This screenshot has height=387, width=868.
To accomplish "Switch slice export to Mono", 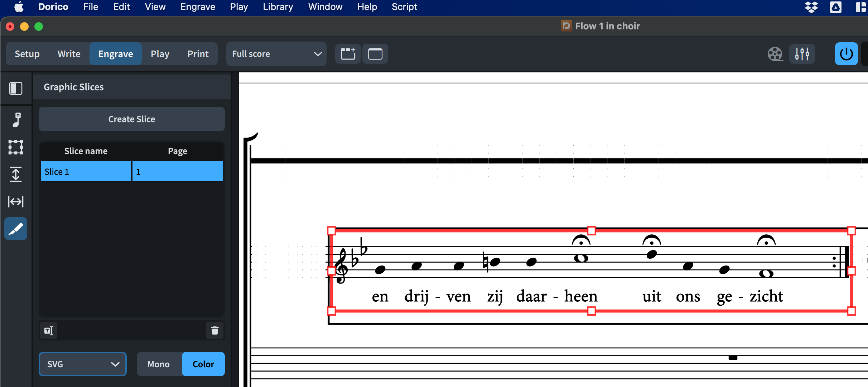I will pos(159,364).
